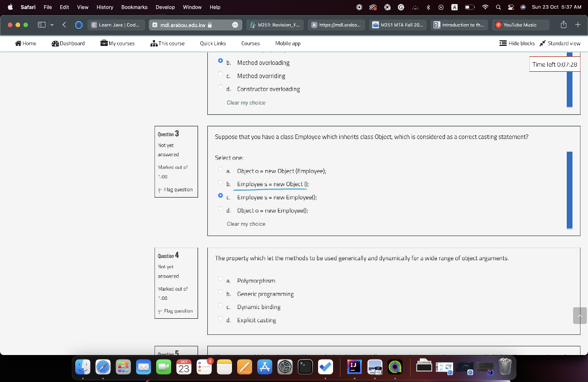Open IntelliJ IDEA from the Dock

click(354, 367)
